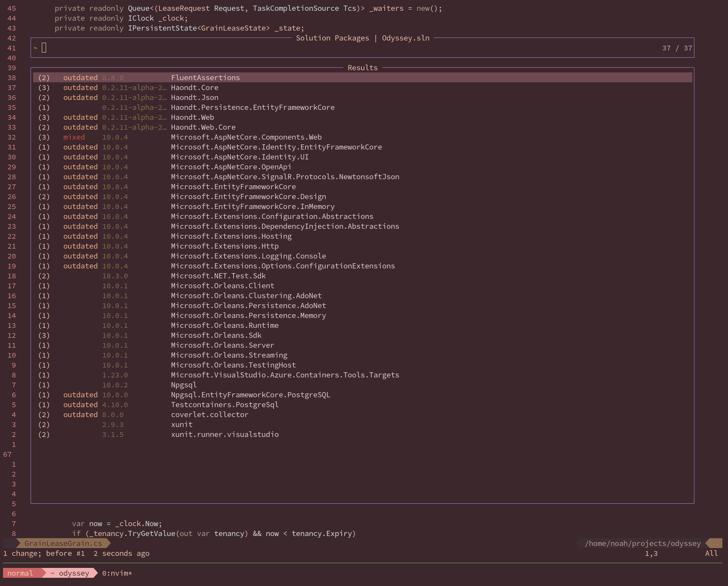This screenshot has height=586, width=728.
Task: Click the search prompt tilde icon
Action: [x=35, y=48]
